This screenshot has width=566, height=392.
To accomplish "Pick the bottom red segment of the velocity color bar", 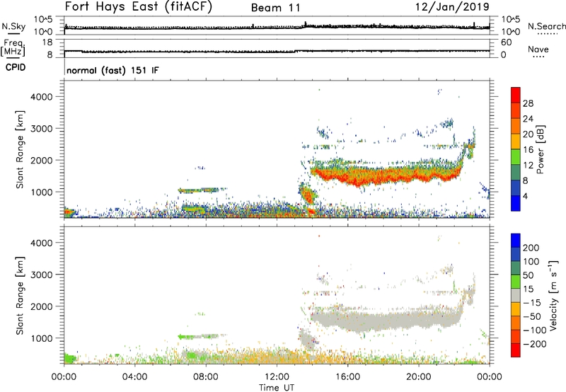I will pyautogui.click(x=516, y=350).
